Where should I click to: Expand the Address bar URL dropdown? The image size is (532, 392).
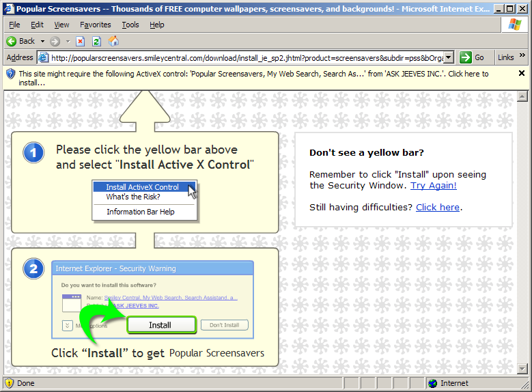[449, 57]
